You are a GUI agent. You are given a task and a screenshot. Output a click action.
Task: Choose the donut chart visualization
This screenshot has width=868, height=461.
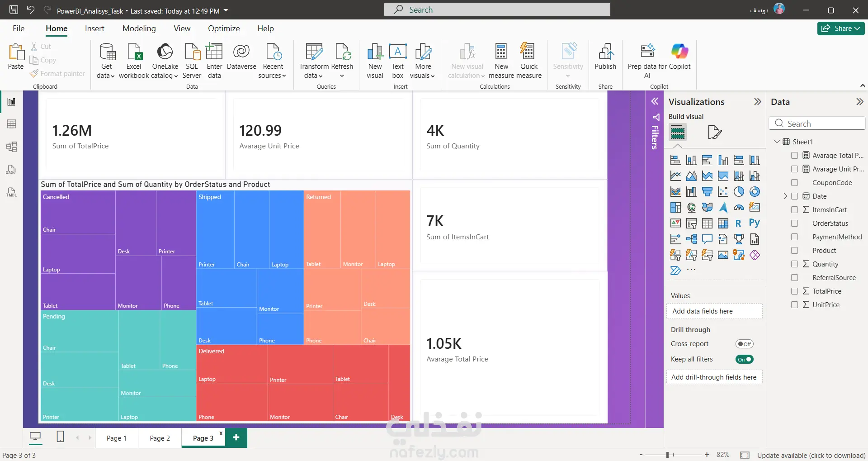point(755,192)
